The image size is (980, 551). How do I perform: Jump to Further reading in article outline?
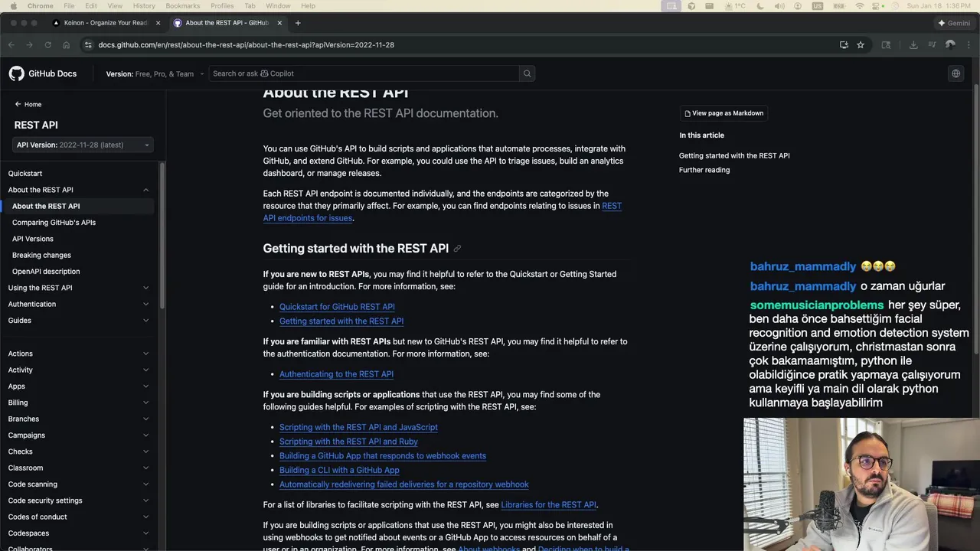point(704,170)
